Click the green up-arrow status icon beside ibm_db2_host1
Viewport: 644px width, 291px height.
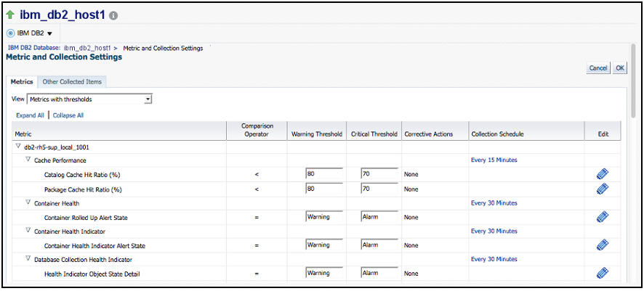[10, 15]
